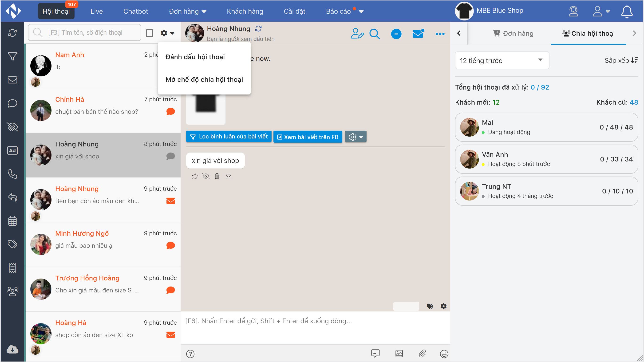Select the phone filter in left sidebar

pos(12,174)
